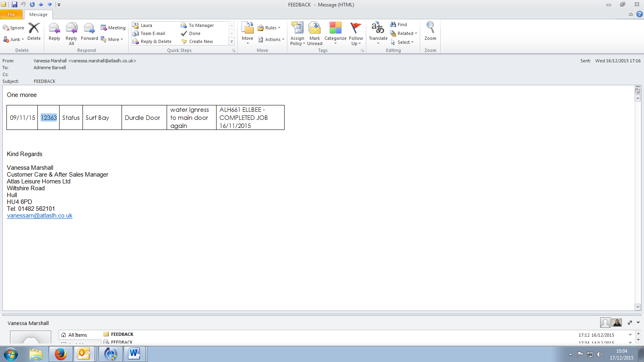Open the File tab
This screenshot has width=644, height=362.
pos(11,14)
